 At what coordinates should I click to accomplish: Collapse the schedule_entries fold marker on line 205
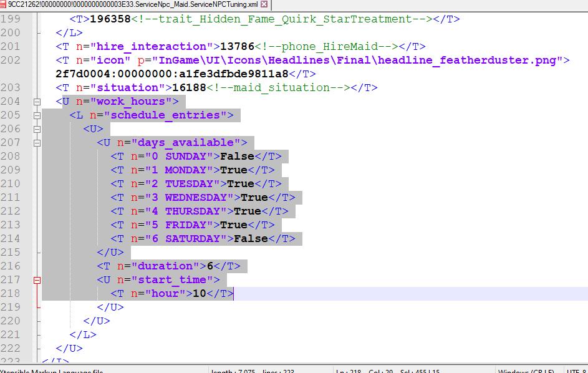coord(37,115)
